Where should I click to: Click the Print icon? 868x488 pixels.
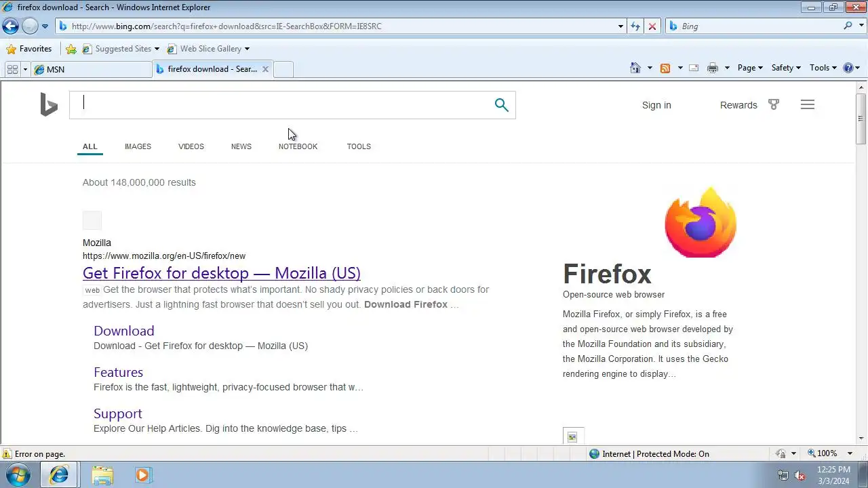coord(713,68)
